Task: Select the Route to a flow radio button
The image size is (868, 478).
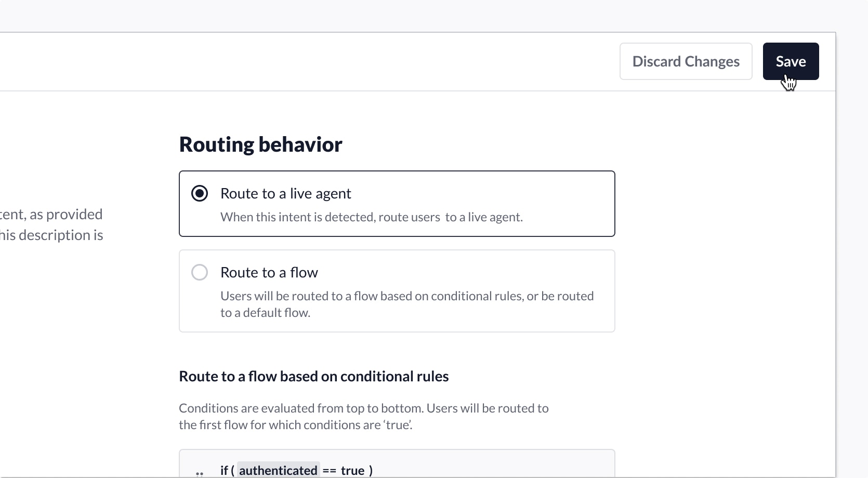Action: [x=200, y=272]
